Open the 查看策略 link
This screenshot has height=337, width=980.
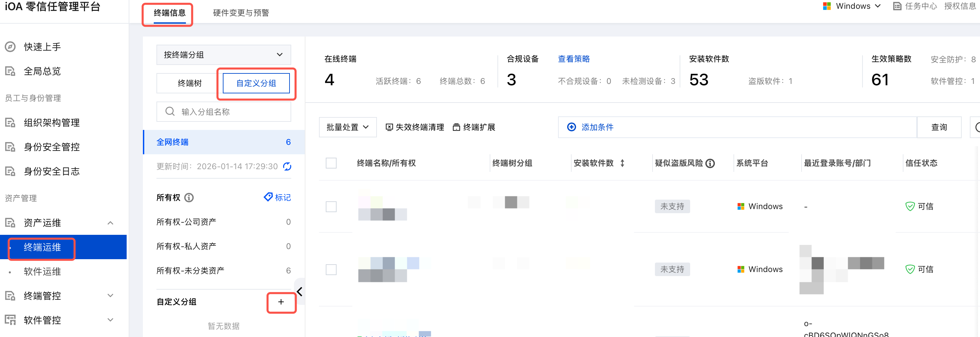[x=574, y=59]
